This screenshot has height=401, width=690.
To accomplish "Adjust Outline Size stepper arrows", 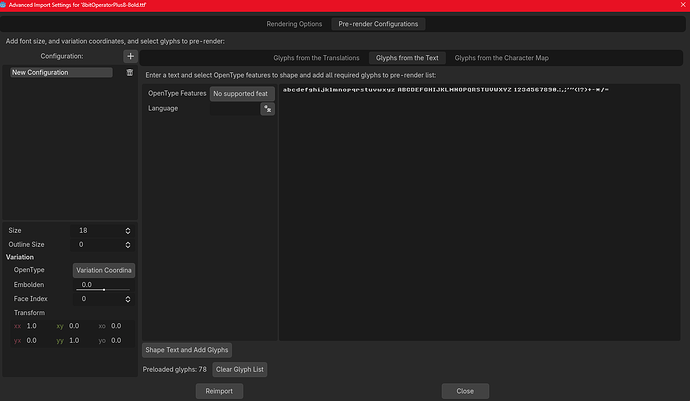I will [128, 245].
